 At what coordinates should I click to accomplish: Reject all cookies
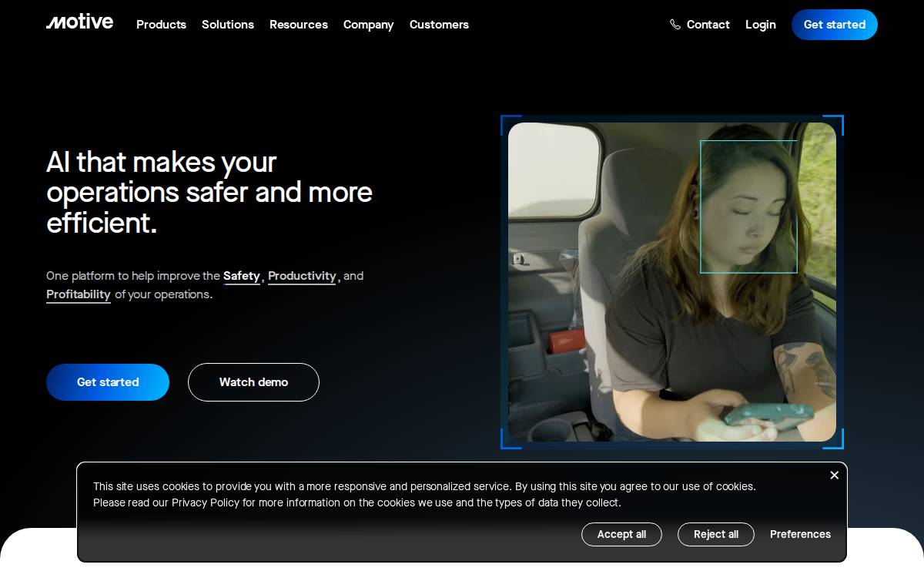716,534
